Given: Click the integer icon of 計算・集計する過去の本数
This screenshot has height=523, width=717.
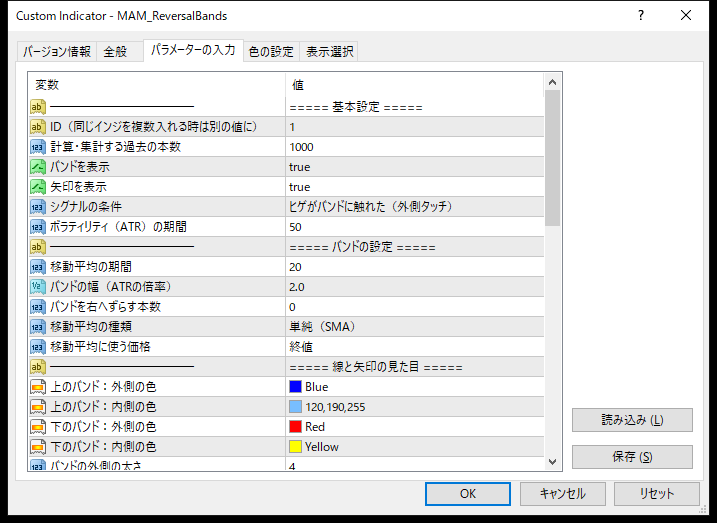Looking at the screenshot, I should 38,147.
